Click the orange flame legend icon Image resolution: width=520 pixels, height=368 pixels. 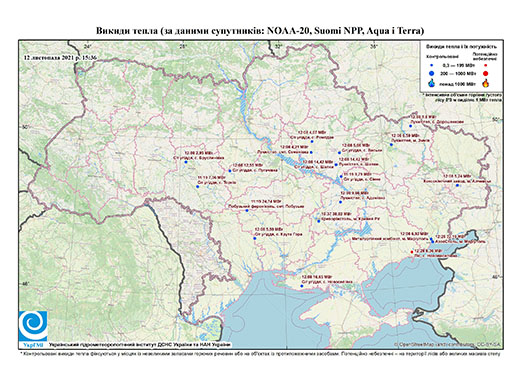point(485,83)
